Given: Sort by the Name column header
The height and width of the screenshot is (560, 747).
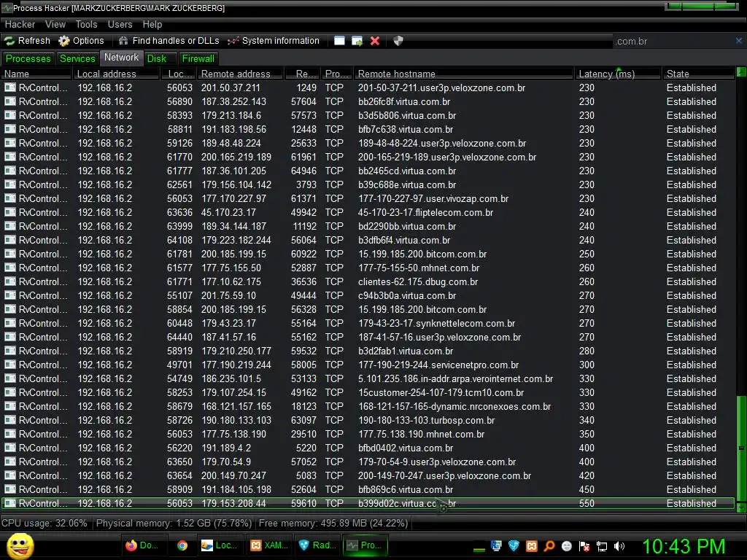Looking at the screenshot, I should tap(36, 74).
